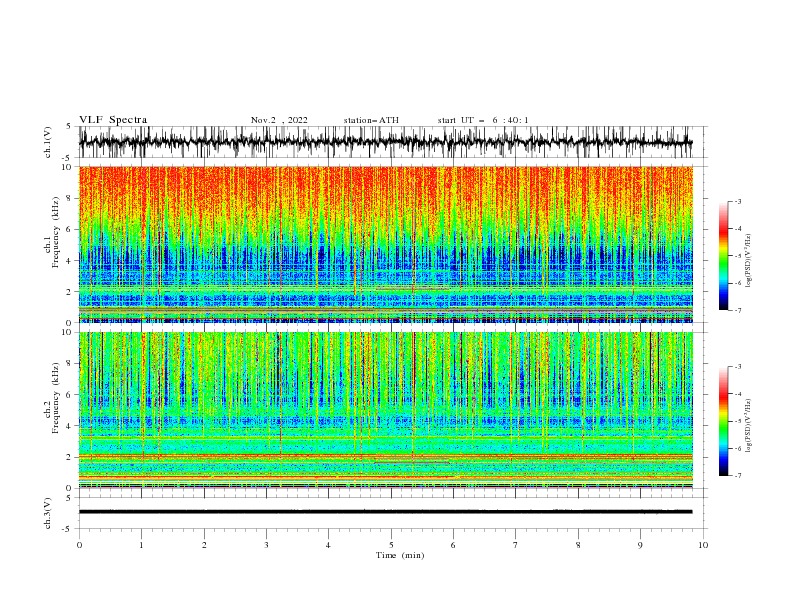Click the "-7" label on ch.1 color bar
Image resolution: width=792 pixels, height=612 pixels.
click(737, 310)
